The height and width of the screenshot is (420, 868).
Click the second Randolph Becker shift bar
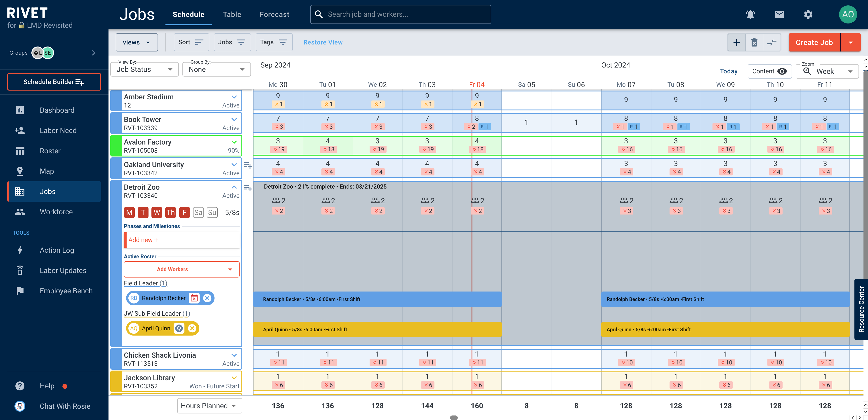(x=725, y=299)
